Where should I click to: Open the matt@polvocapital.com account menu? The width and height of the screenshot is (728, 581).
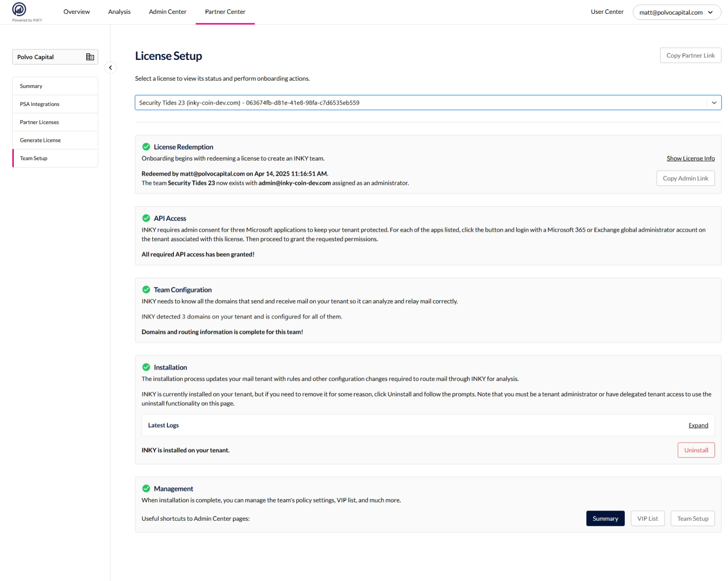tap(676, 12)
